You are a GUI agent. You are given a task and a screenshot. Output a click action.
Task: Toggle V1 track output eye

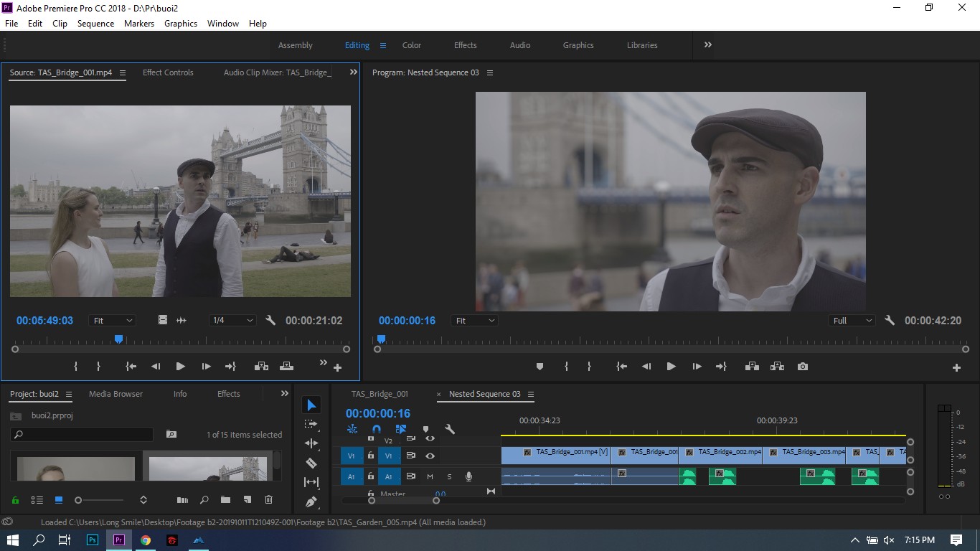(430, 456)
